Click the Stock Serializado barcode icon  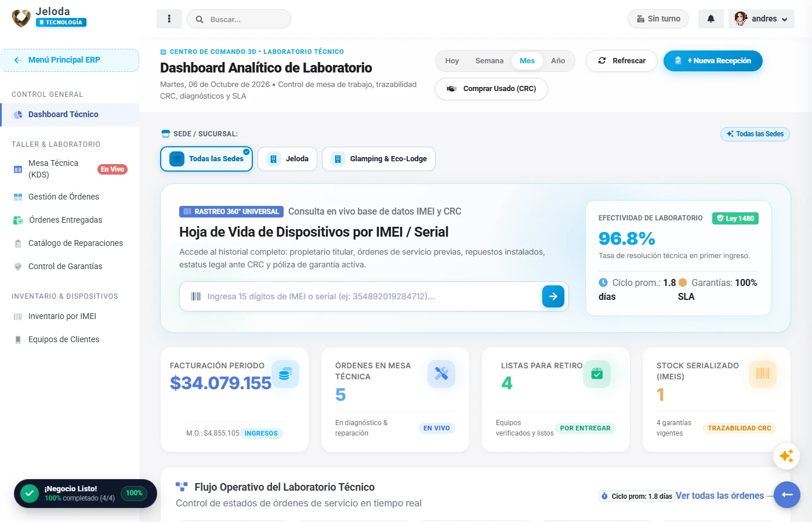tap(763, 374)
